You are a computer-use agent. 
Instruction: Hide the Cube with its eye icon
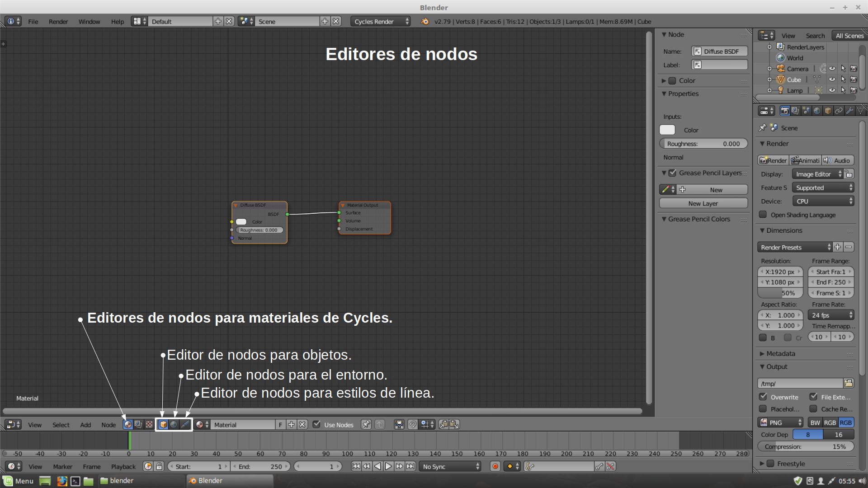pos(832,80)
